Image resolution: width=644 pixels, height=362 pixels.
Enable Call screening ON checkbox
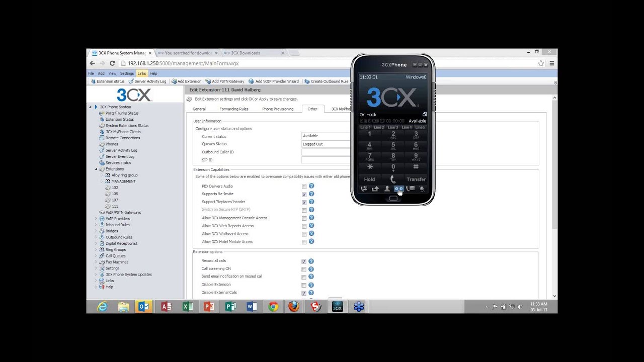[304, 269]
